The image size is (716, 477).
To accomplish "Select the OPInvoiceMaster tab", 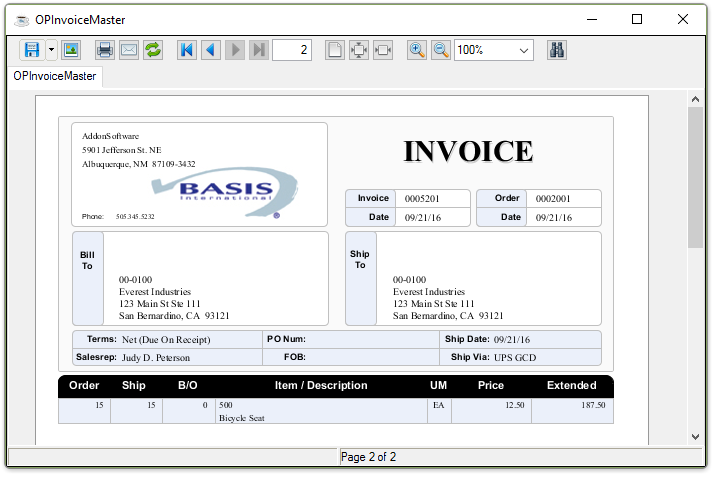I will tap(54, 76).
